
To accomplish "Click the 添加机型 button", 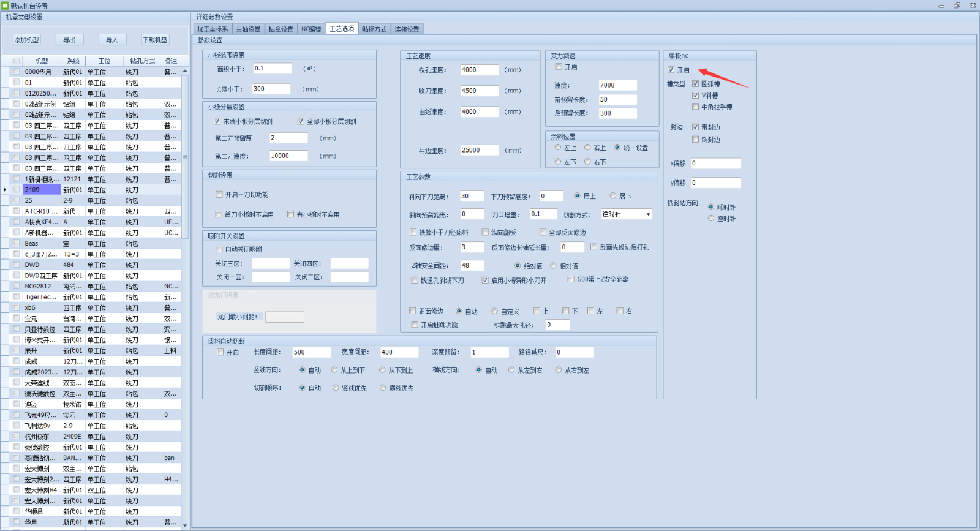I will coord(27,40).
